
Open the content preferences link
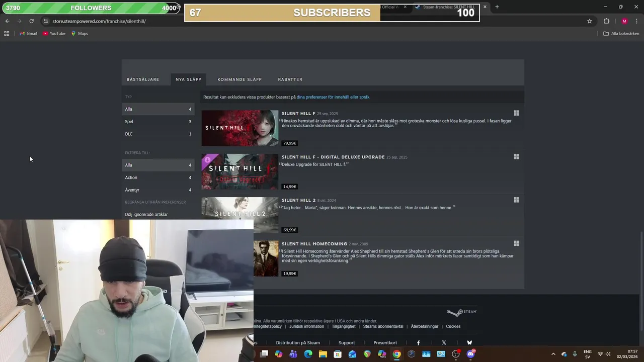pyautogui.click(x=333, y=97)
